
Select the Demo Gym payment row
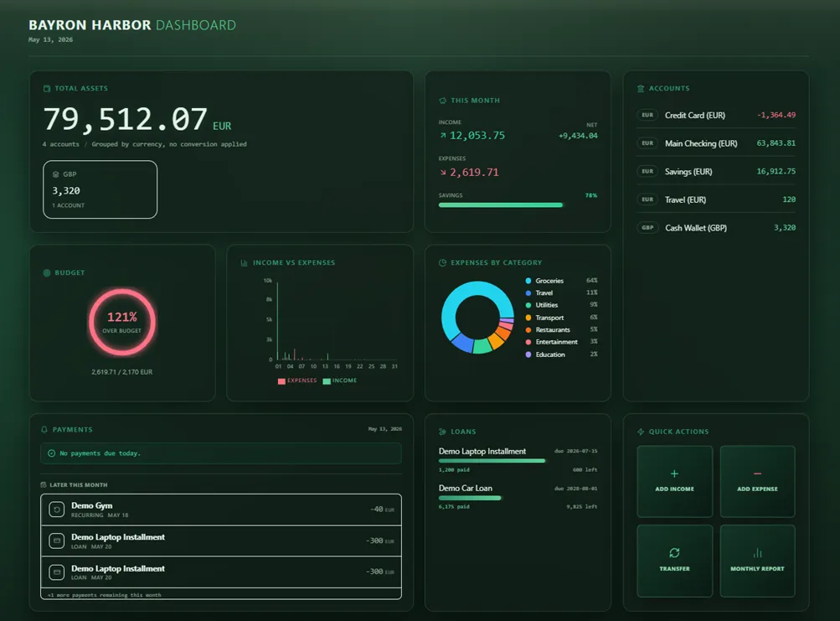[221, 510]
